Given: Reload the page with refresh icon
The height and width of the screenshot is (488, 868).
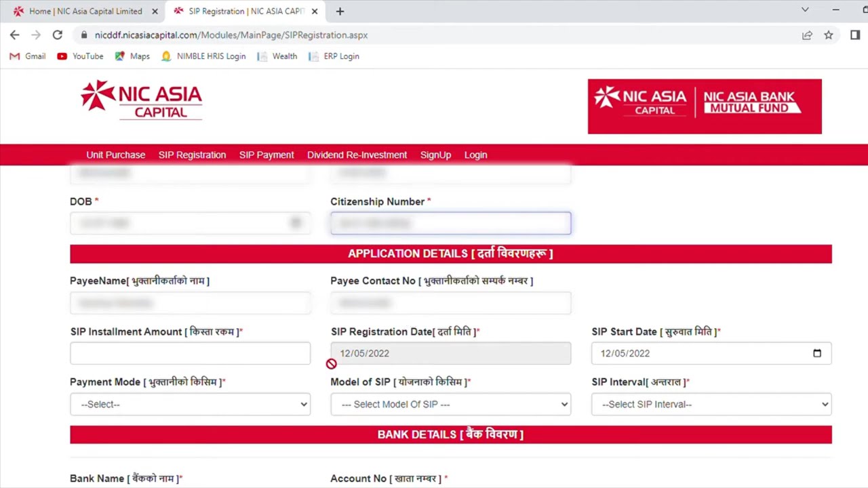Looking at the screenshot, I should click(58, 35).
